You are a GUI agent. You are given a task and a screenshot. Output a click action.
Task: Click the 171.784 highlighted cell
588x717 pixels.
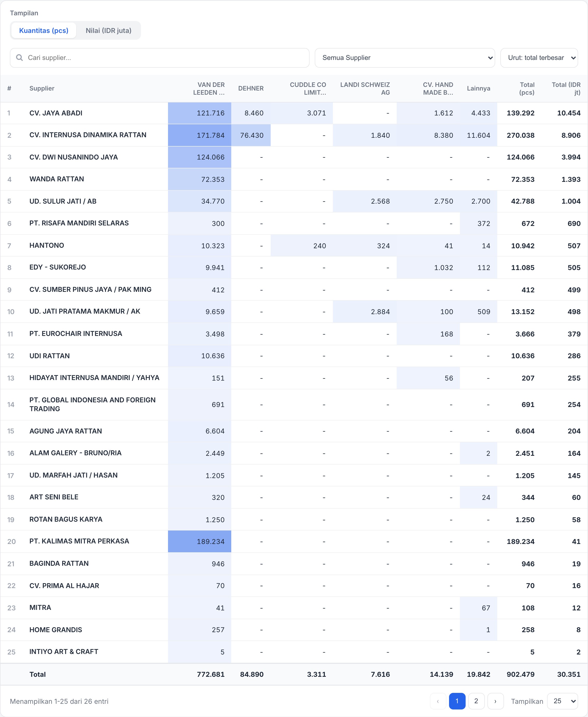200,135
